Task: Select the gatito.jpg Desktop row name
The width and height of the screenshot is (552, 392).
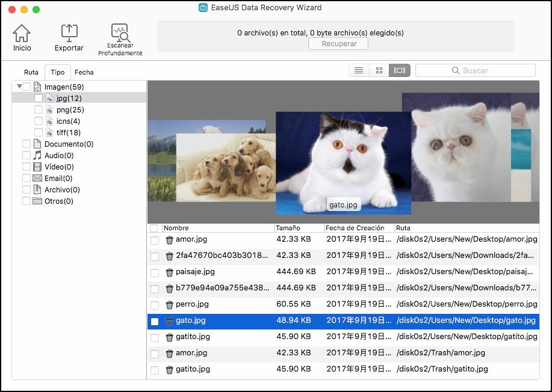Action: coord(193,337)
